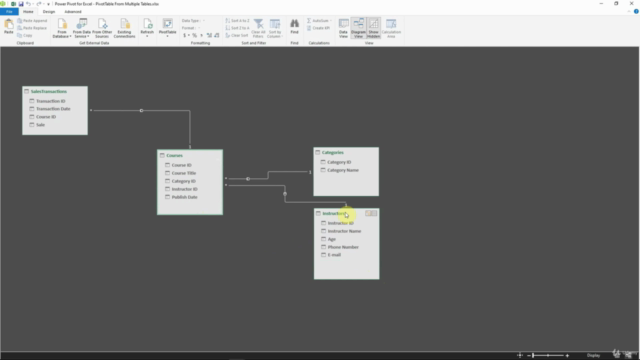640x360 pixels.
Task: Open the From Data Service dropdown
Action: [82, 28]
